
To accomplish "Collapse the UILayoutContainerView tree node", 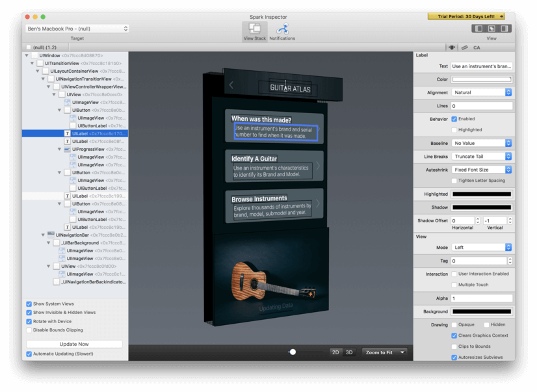I will point(38,72).
